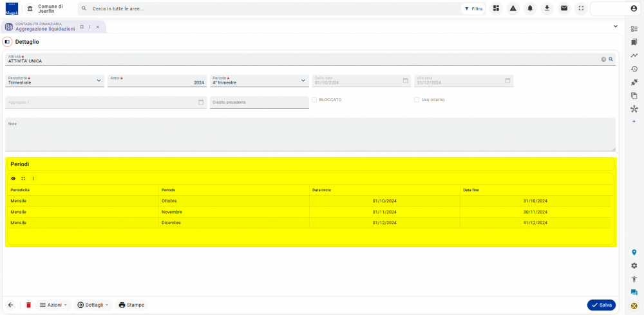Pin the Aggregazione liquidazioni tab with bookmark icon

[x=82, y=26]
